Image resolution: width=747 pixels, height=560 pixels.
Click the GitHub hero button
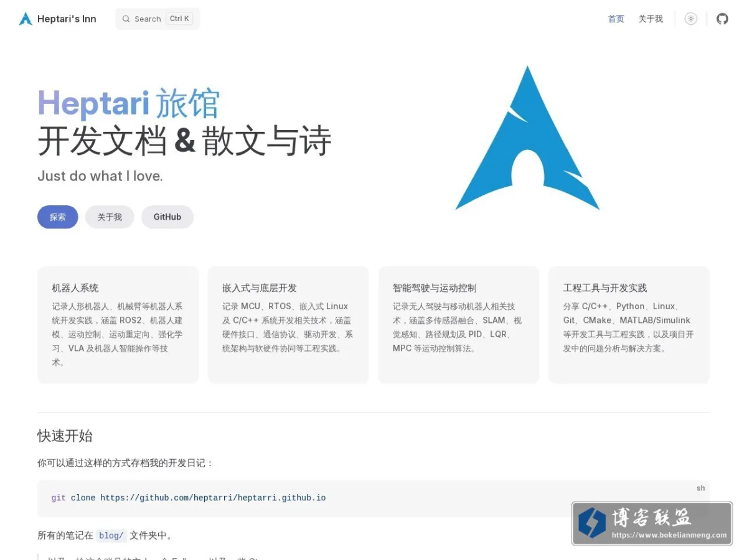pyautogui.click(x=167, y=217)
